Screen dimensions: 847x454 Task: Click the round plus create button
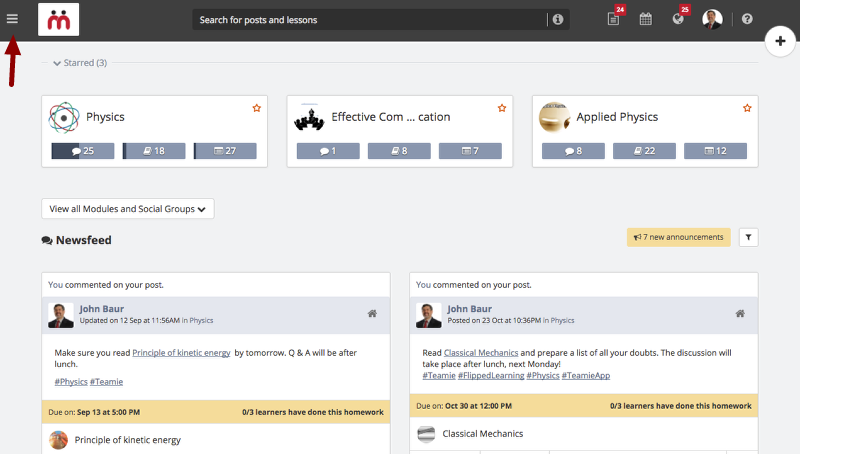tap(780, 41)
